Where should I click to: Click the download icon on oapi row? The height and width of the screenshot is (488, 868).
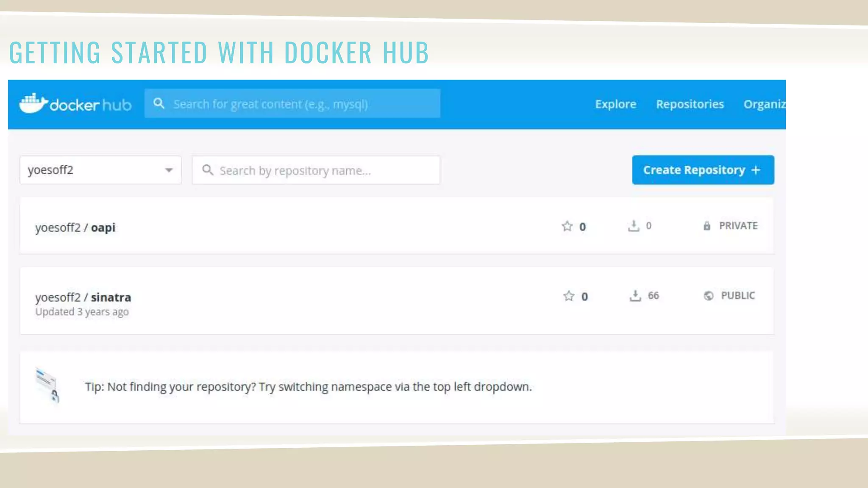[x=633, y=226]
